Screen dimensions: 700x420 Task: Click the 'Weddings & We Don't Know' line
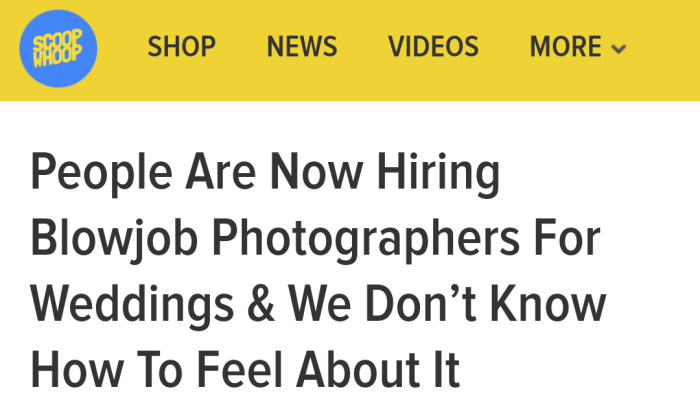(318, 305)
